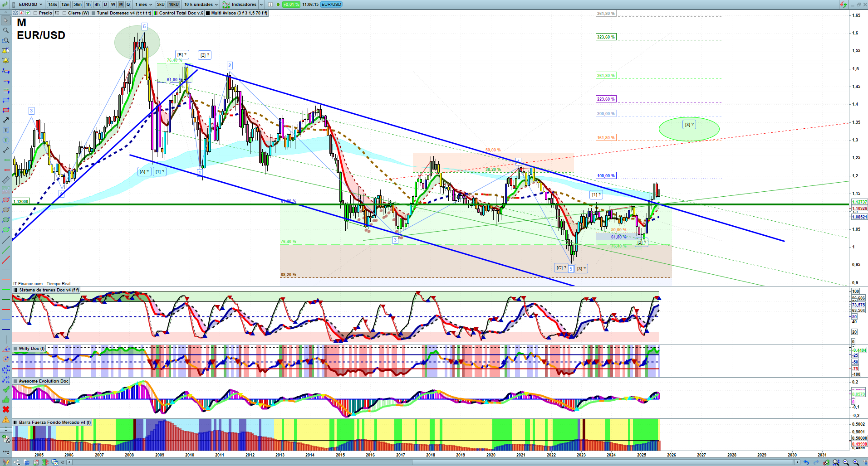Select the arrow cursor tool
The height and width of the screenshot is (466, 868).
coord(6,20)
